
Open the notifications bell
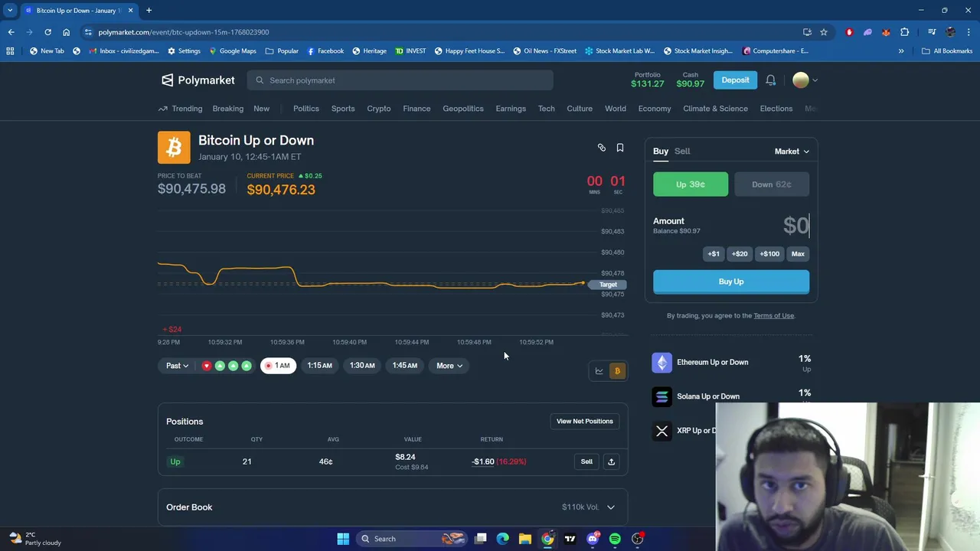[771, 80]
